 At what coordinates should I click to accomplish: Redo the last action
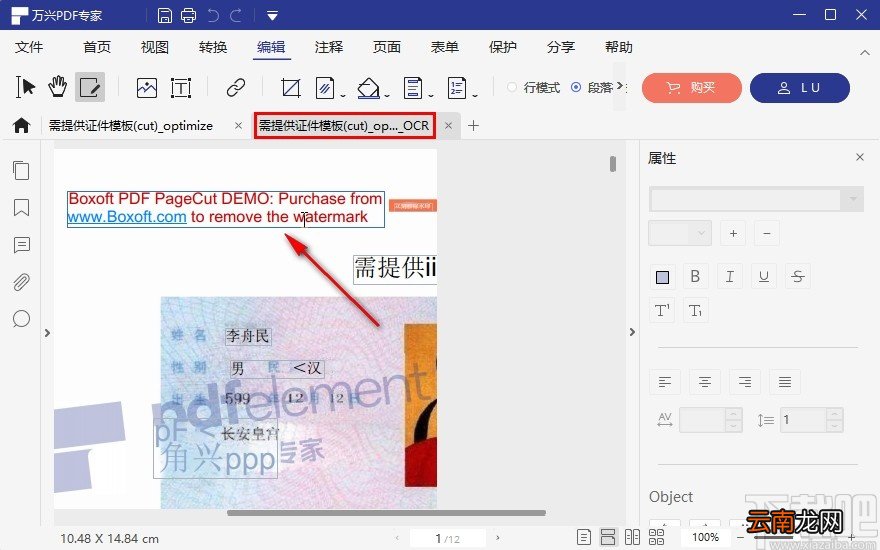pos(236,15)
